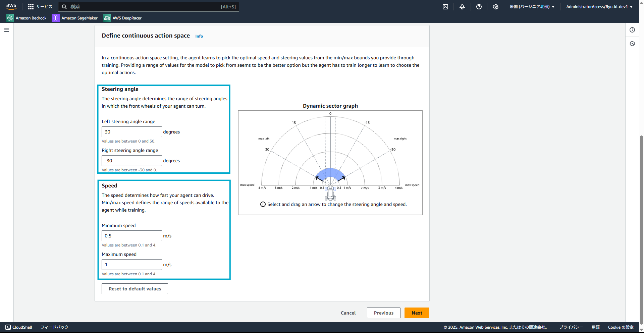The image size is (644, 333).
Task: Click the sector graph info circle icon
Action: tap(263, 205)
